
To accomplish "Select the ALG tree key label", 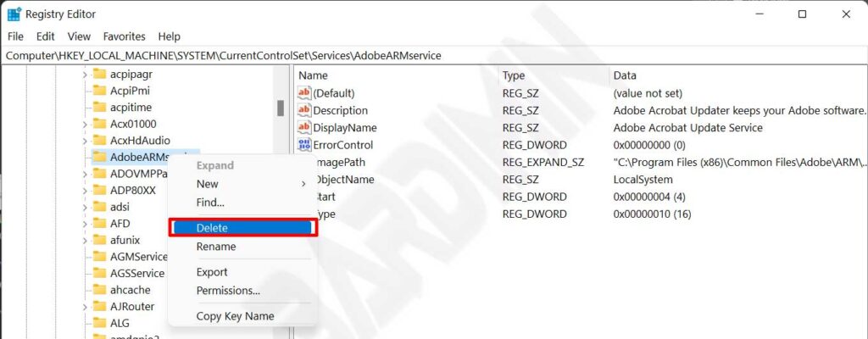I will [120, 322].
